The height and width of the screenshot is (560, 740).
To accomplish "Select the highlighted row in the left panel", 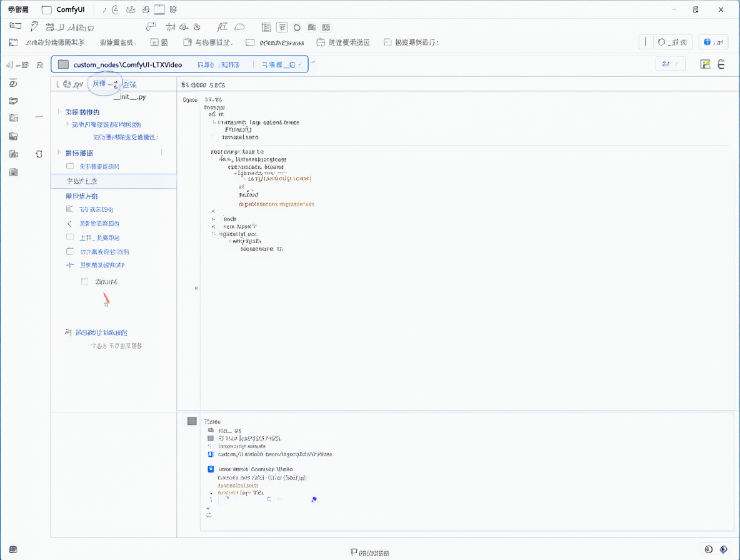I will click(113, 181).
